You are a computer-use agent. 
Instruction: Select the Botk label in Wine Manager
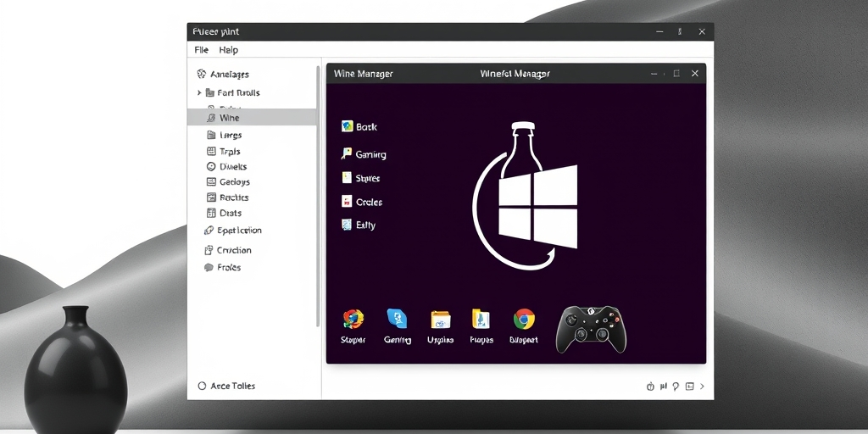click(366, 127)
